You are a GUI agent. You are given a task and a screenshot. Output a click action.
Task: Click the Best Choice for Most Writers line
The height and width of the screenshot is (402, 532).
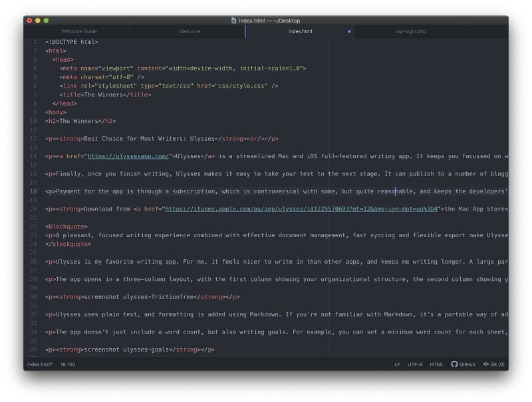(162, 139)
